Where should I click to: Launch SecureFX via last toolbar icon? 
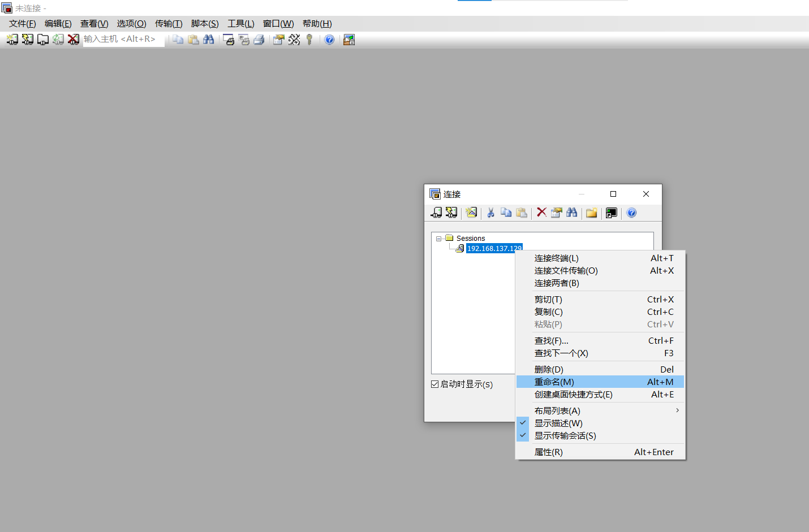349,40
